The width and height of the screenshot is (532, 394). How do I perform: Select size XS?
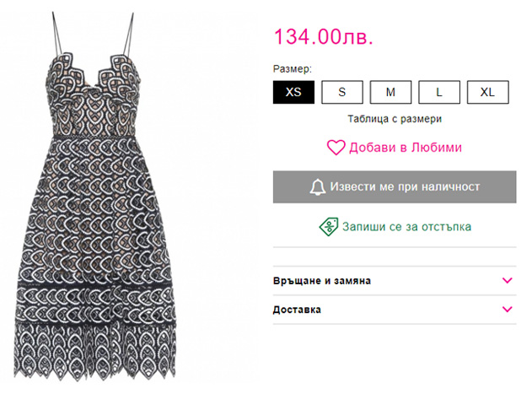click(293, 92)
